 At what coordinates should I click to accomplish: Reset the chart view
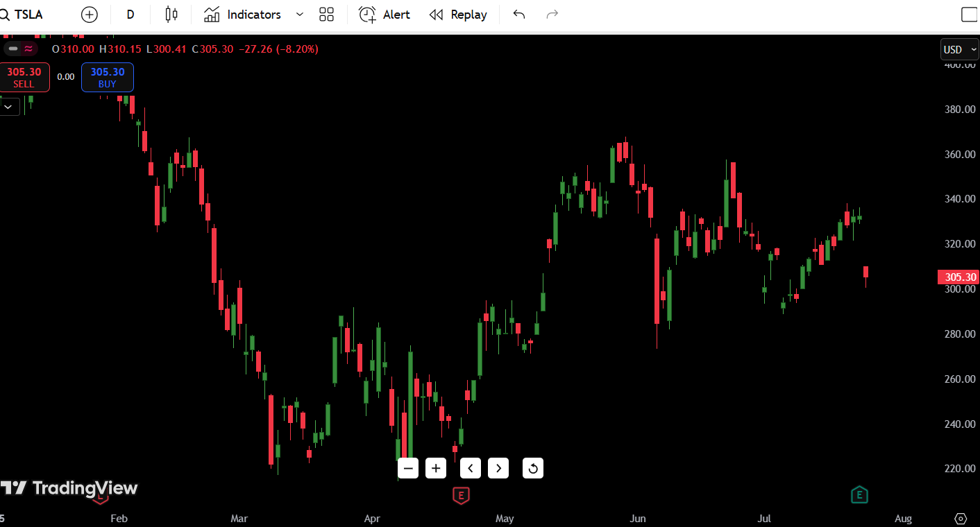click(533, 468)
